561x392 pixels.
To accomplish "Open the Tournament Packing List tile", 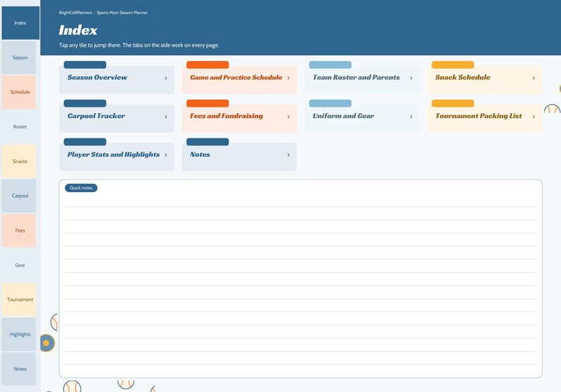I will [485, 118].
